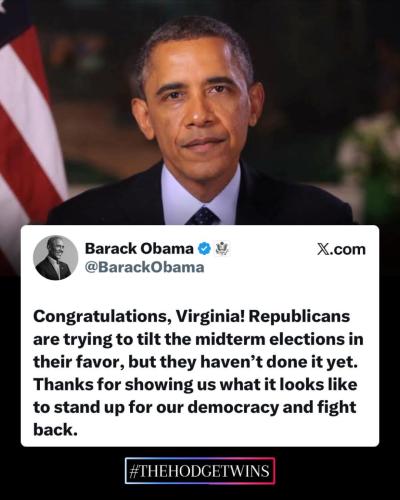Viewport: 400px width, 500px height.
Task: Click the government seal badge icon
Action: click(222, 249)
